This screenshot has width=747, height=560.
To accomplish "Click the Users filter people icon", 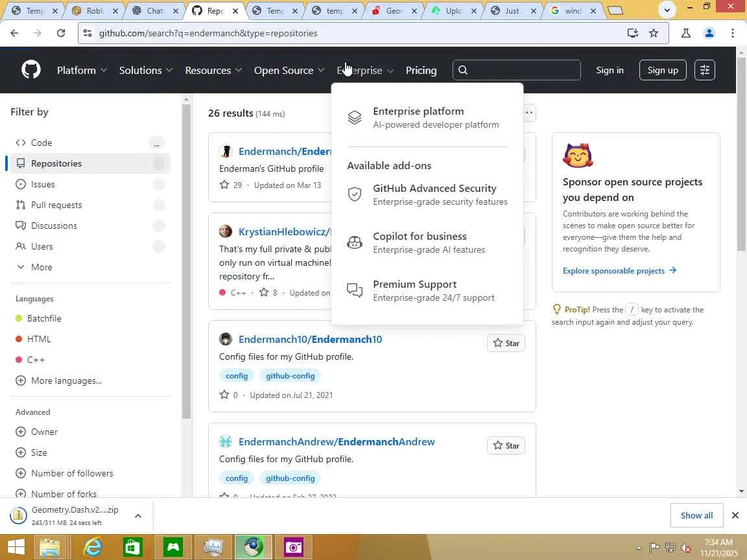I will 21,246.
